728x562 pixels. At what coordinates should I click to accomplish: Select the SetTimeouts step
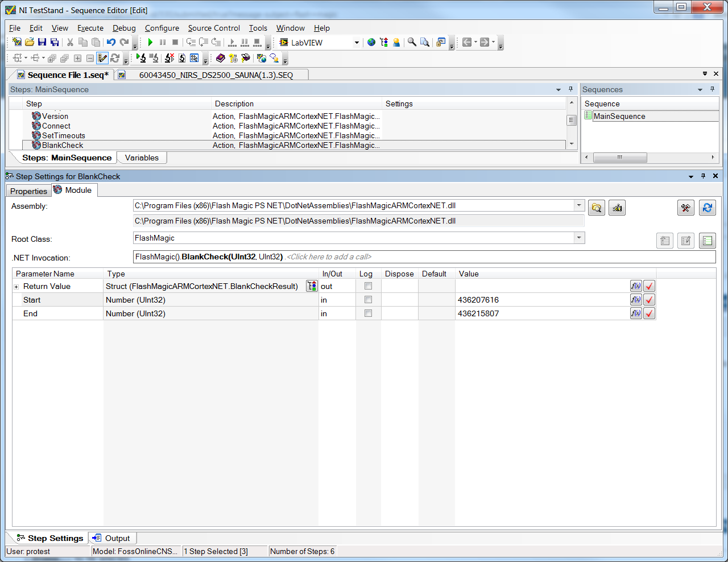pyautogui.click(x=64, y=135)
